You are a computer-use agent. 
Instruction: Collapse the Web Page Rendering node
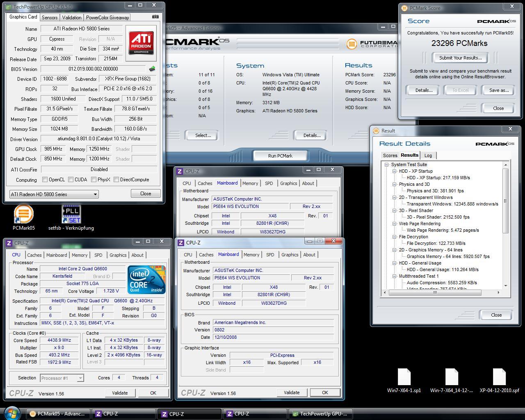(394, 224)
